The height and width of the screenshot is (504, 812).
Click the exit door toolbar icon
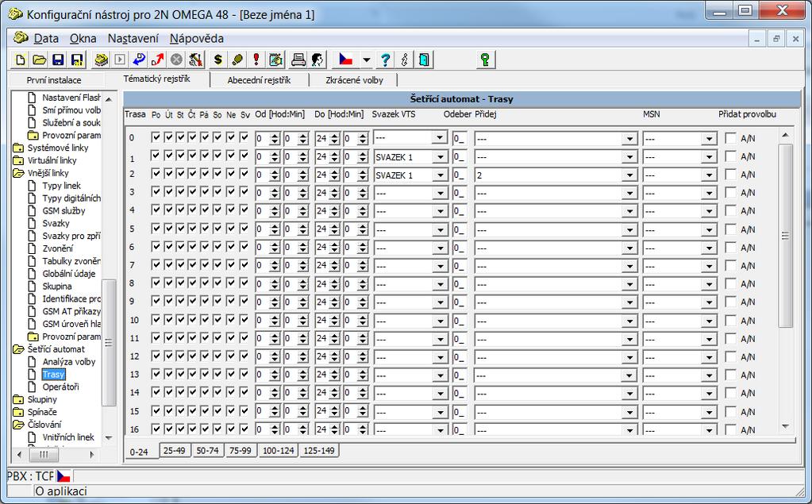[424, 60]
